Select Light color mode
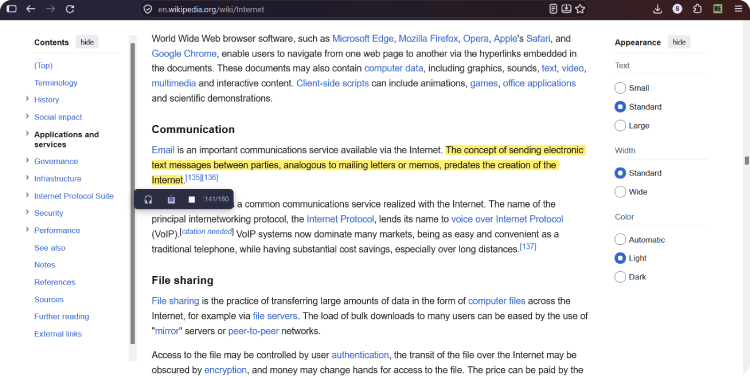 point(620,258)
